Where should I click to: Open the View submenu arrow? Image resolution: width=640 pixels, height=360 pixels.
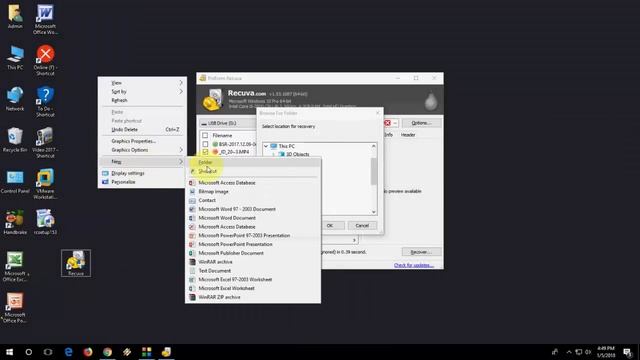(x=181, y=83)
